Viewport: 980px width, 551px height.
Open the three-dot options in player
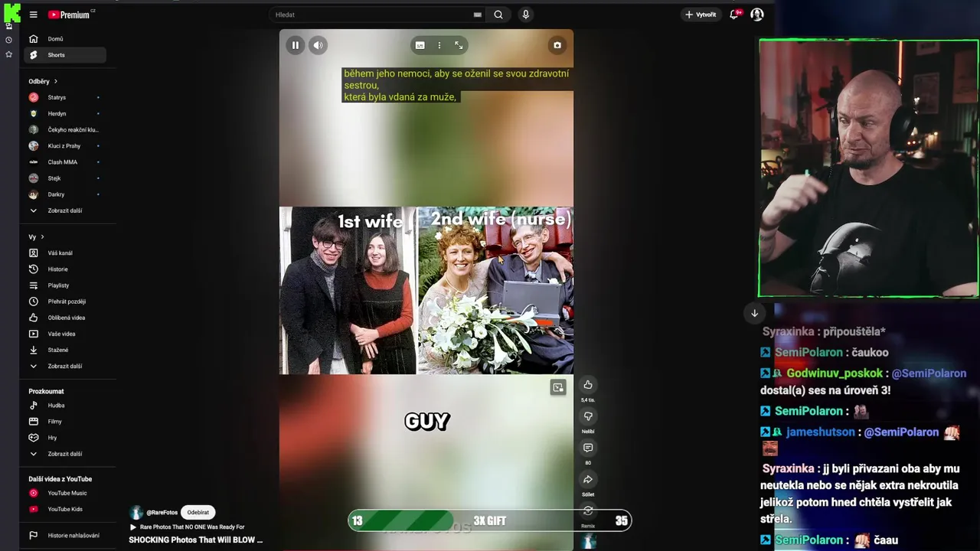coord(439,45)
